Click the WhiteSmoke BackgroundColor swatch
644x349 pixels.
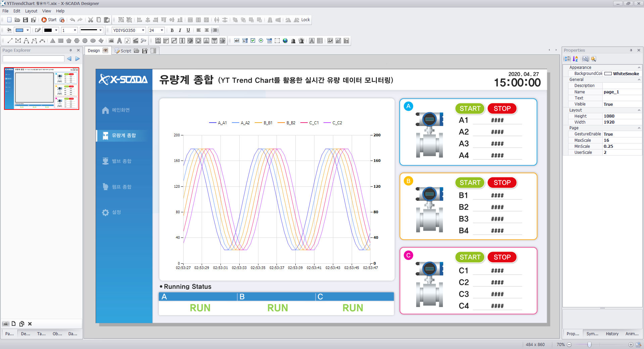click(x=608, y=74)
